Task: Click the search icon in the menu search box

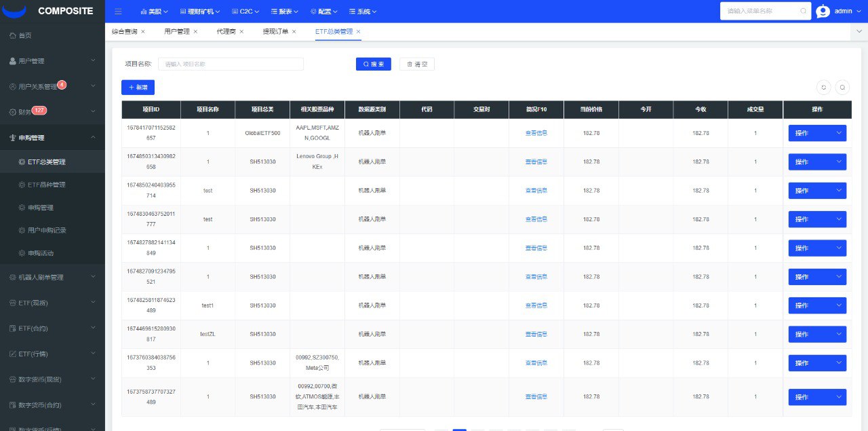Action: click(802, 11)
